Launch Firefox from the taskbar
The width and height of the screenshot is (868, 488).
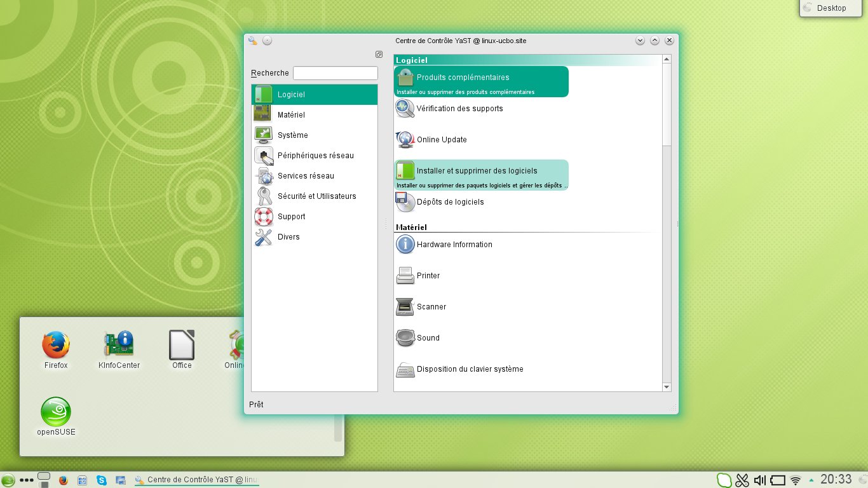click(63, 480)
